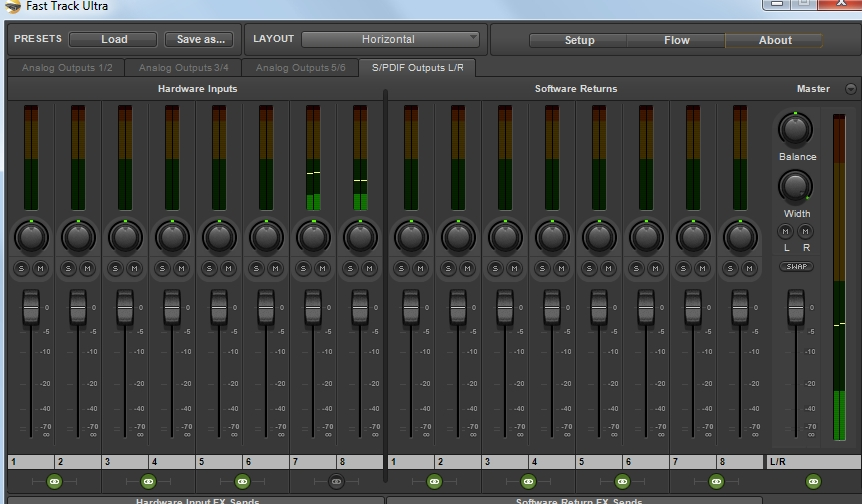This screenshot has width=862, height=504.
Task: Solo software return channel 6
Action: tap(636, 268)
